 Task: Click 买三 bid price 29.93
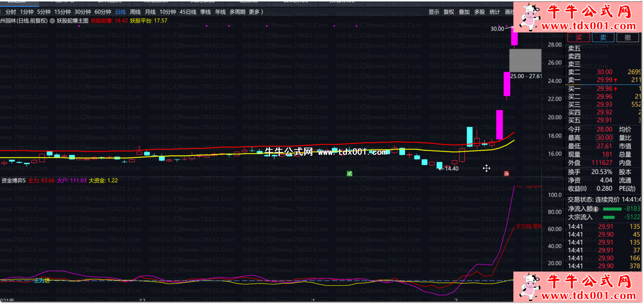604,104
